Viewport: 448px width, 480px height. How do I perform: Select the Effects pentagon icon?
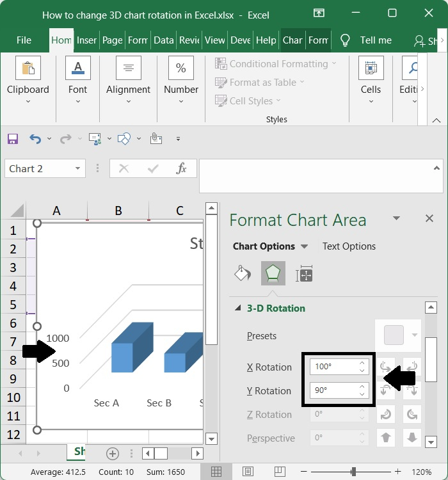pyautogui.click(x=273, y=273)
